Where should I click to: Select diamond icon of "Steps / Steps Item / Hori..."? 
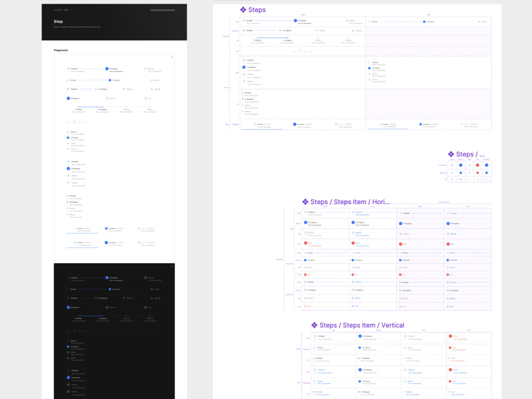point(305,202)
